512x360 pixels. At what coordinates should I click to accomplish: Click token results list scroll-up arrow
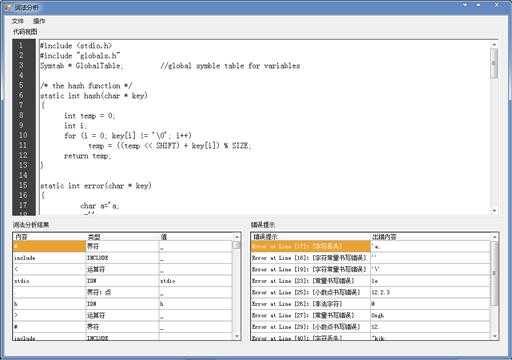(x=237, y=237)
